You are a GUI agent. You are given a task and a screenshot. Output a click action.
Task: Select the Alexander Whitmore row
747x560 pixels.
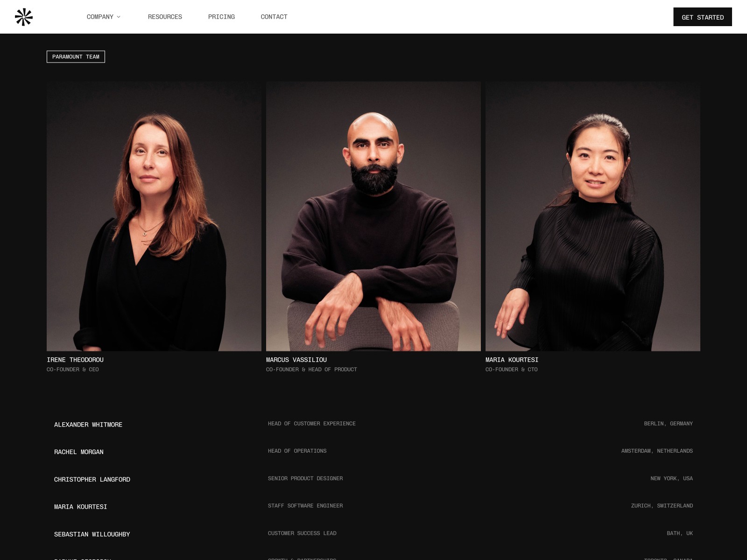pos(373,424)
